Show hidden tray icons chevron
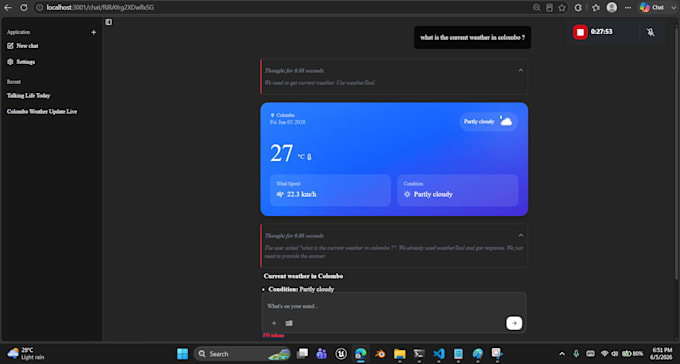This screenshot has height=364, width=680. pos(562,354)
